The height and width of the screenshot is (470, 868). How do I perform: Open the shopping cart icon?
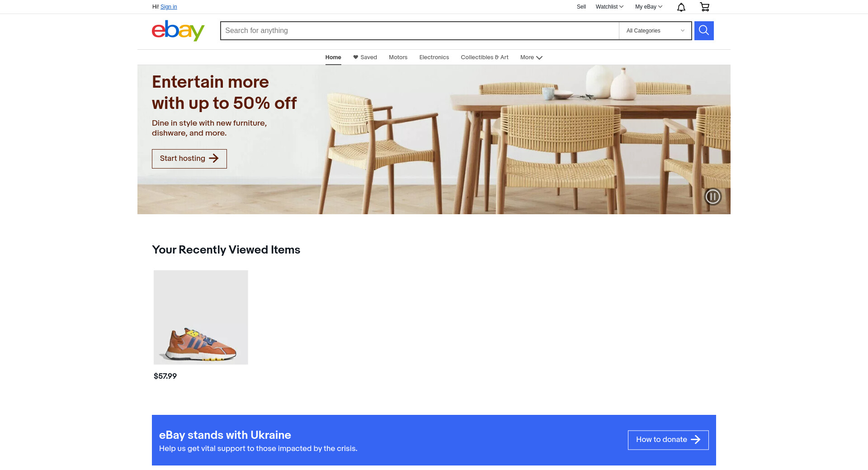704,7
